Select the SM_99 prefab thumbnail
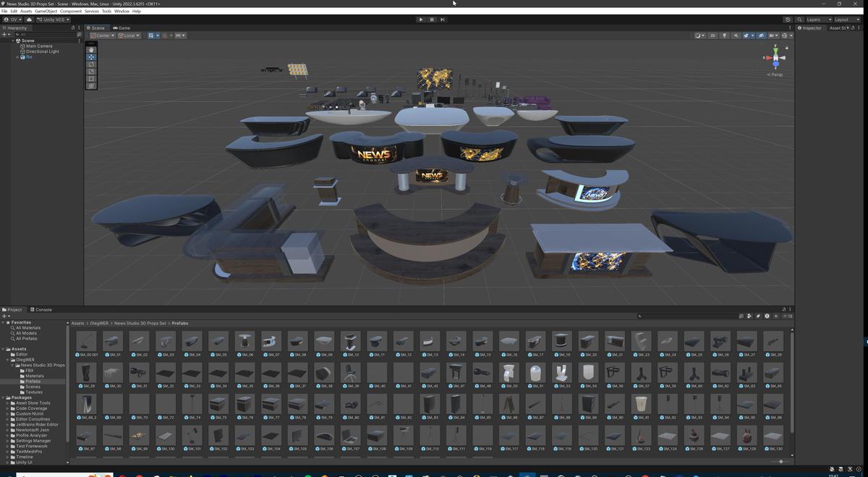 (138, 434)
